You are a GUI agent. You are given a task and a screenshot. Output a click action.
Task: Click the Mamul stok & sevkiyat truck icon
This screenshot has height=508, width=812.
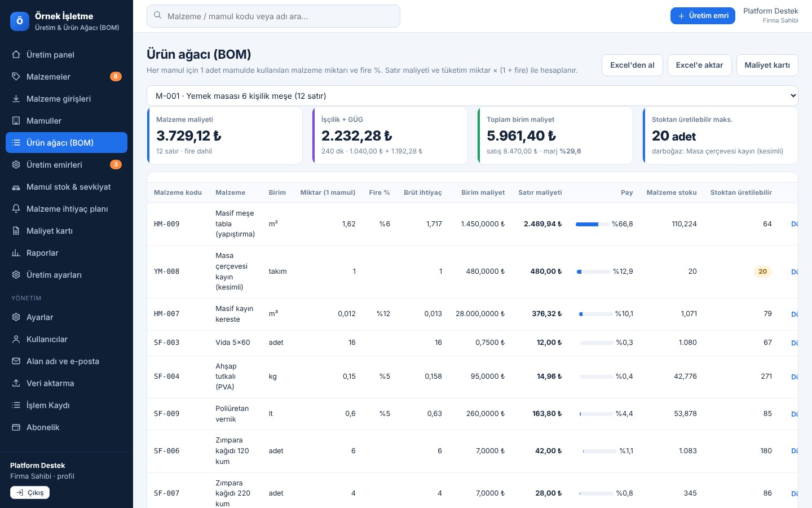tap(16, 187)
